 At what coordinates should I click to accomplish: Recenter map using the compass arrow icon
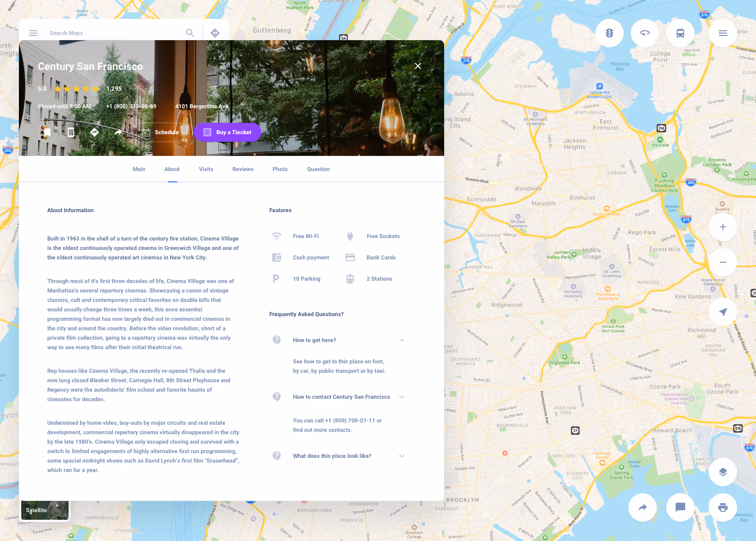(x=722, y=311)
